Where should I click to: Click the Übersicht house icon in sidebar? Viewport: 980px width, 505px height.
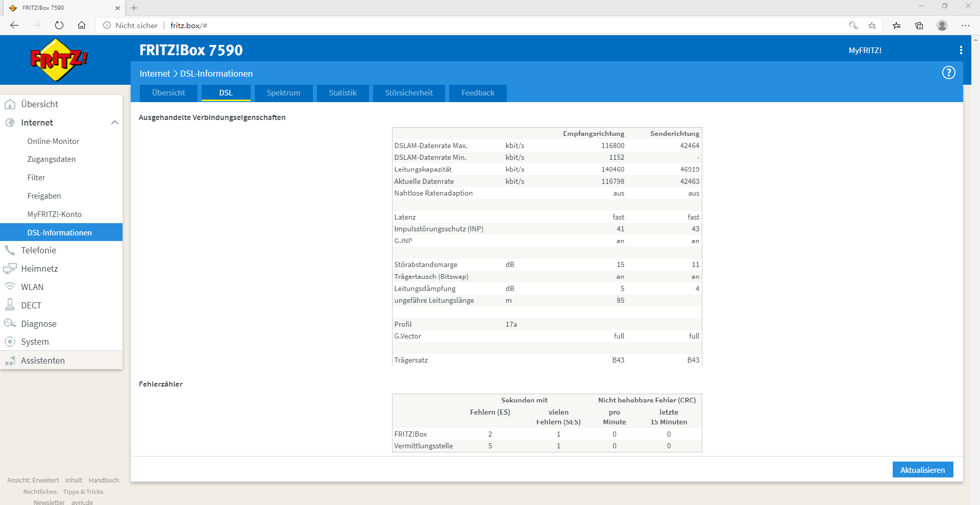(x=10, y=104)
